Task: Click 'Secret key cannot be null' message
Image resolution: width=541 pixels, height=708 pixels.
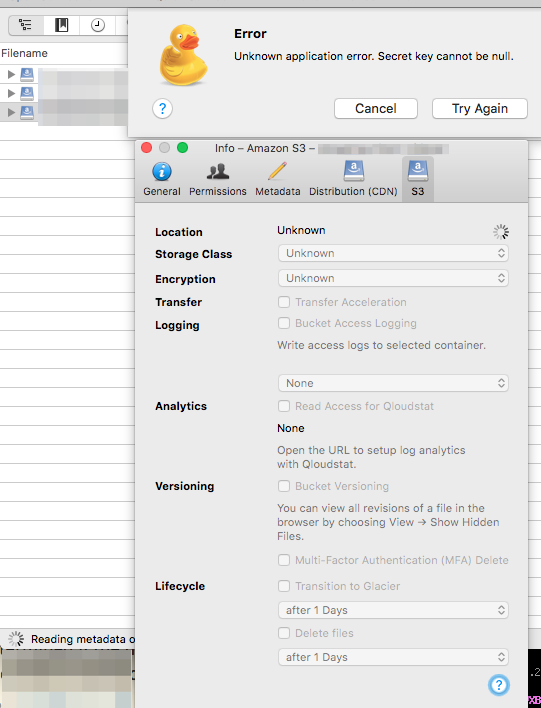Action: click(x=445, y=56)
